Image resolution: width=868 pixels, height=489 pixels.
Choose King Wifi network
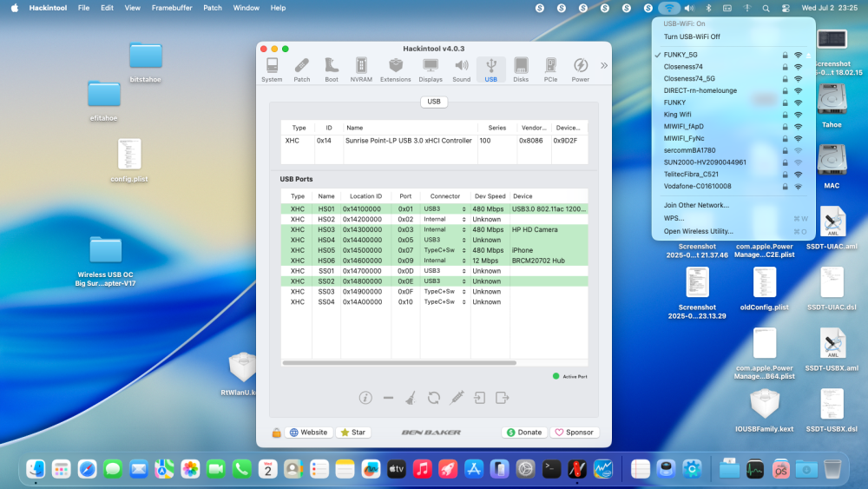733,115
